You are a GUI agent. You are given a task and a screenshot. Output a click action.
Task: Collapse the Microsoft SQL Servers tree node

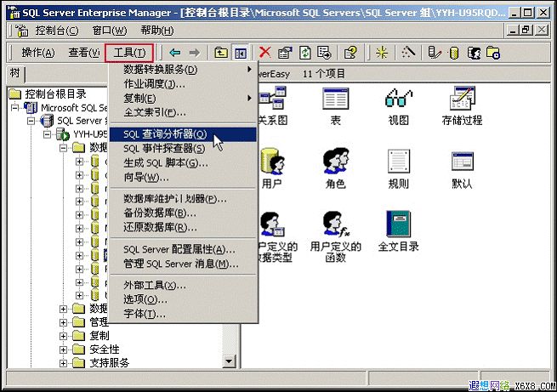click(15, 107)
